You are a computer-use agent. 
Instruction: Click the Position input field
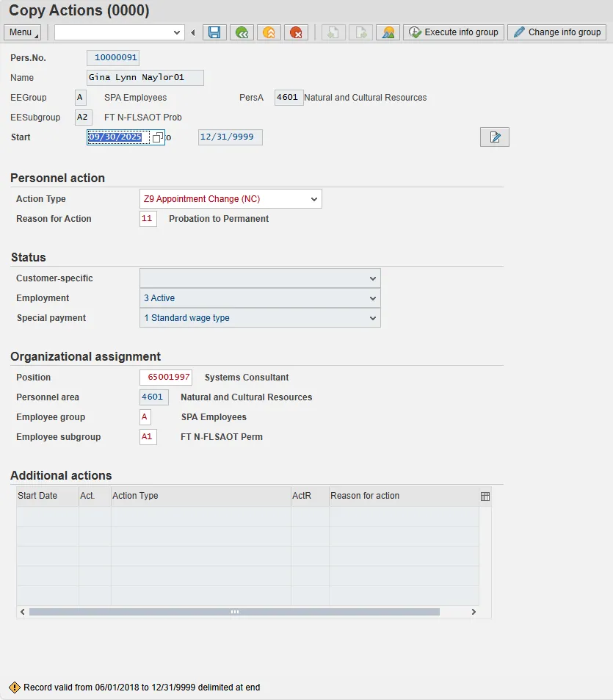coord(166,378)
